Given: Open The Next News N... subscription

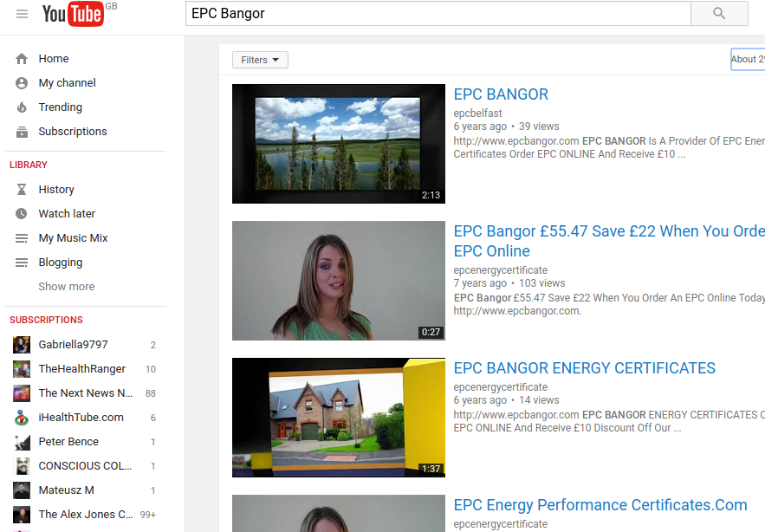Looking at the screenshot, I should [84, 393].
